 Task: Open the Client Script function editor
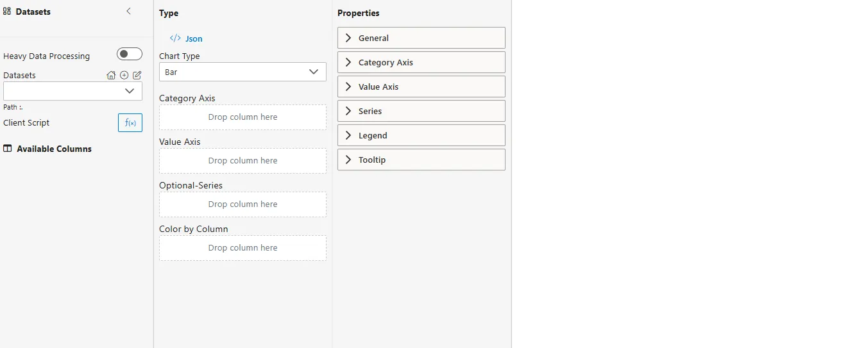(x=130, y=122)
